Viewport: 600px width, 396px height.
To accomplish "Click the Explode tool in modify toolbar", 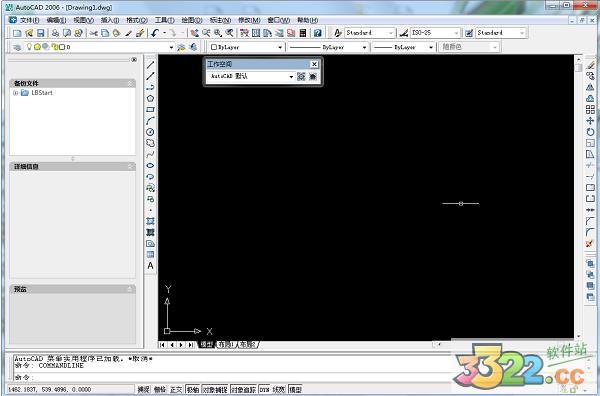I will (590, 244).
